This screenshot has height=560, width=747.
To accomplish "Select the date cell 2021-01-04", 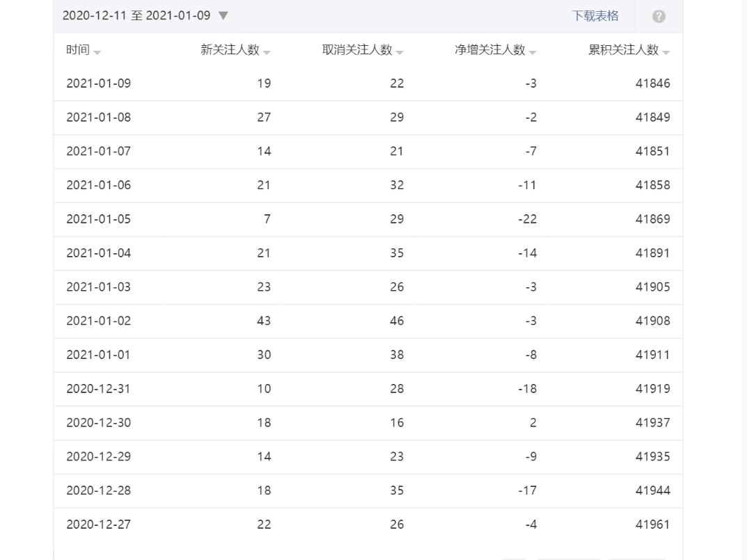I will click(x=99, y=253).
